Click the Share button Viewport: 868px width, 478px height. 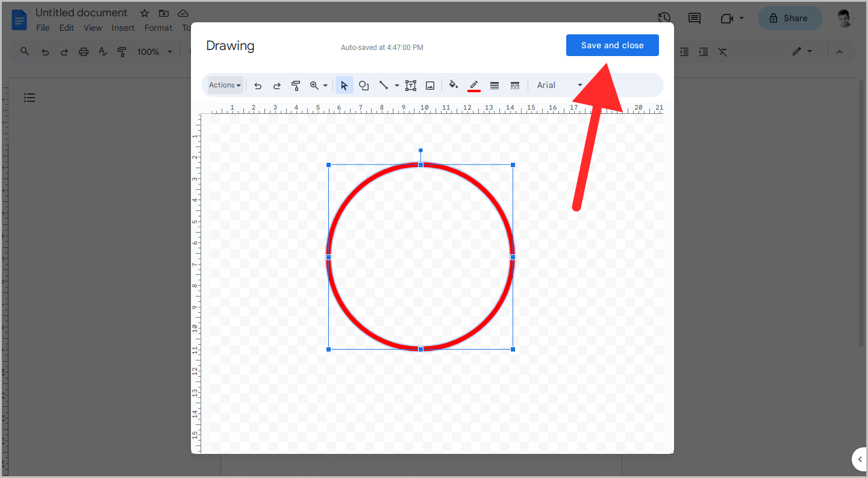click(x=790, y=18)
